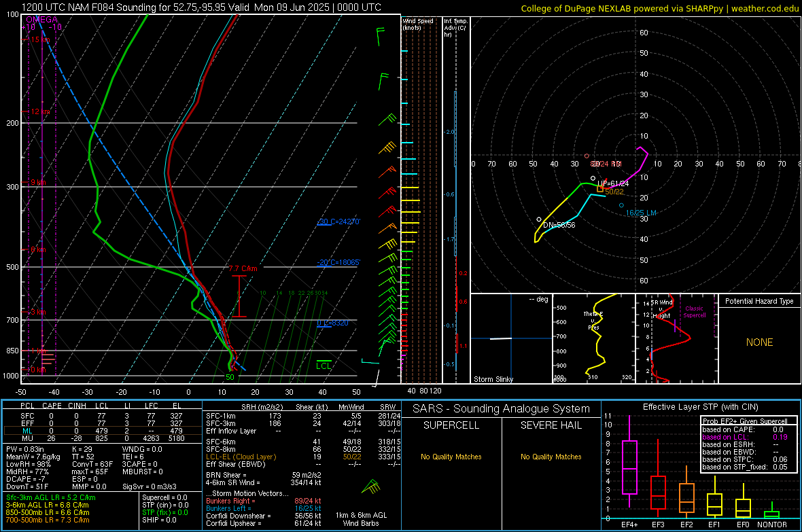This screenshot has height=532, width=802.
Task: Select the SFC-3km SRH row
Action: (303, 423)
